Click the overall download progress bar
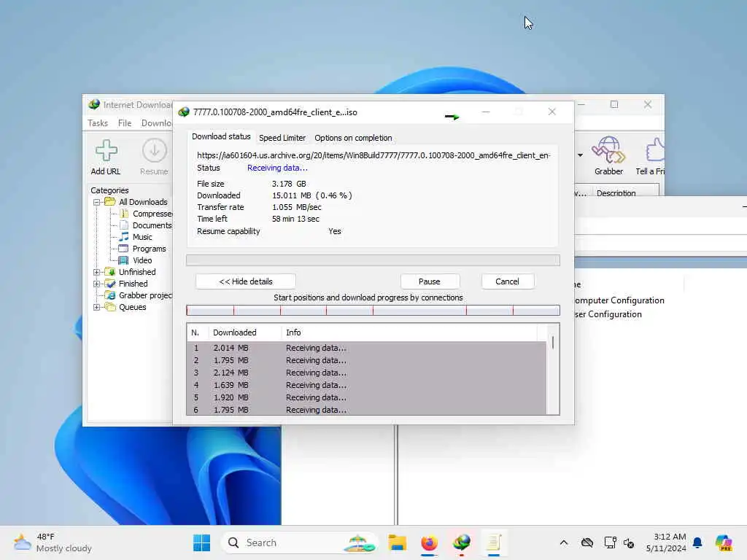The width and height of the screenshot is (747, 560). tap(373, 260)
